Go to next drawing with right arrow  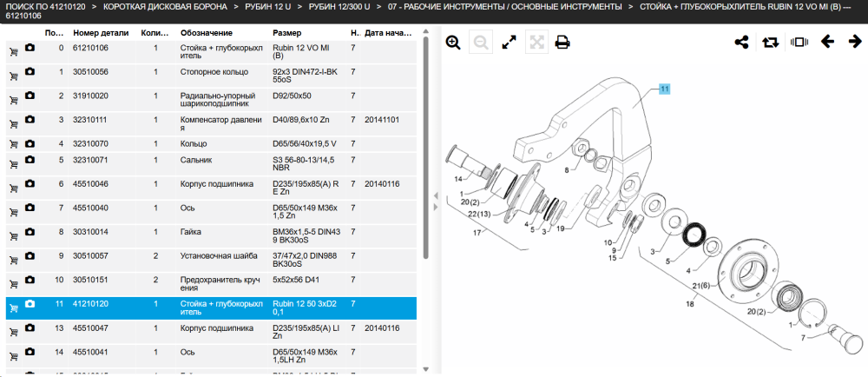(x=855, y=42)
